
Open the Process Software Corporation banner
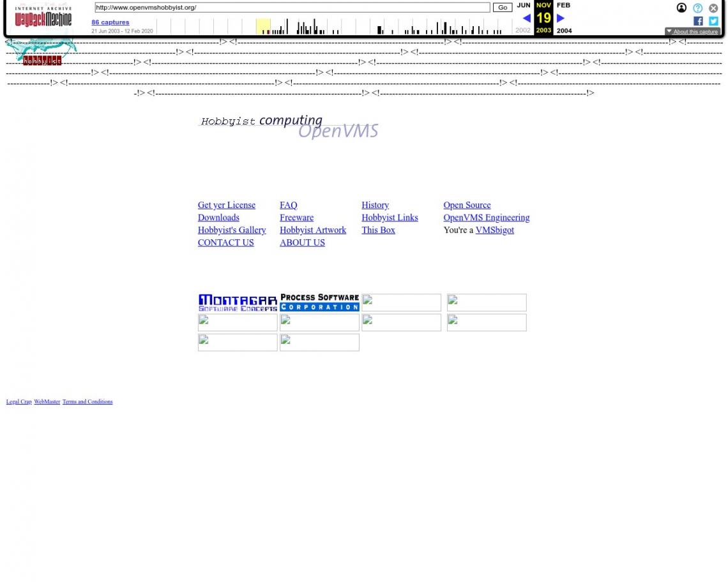click(x=319, y=302)
